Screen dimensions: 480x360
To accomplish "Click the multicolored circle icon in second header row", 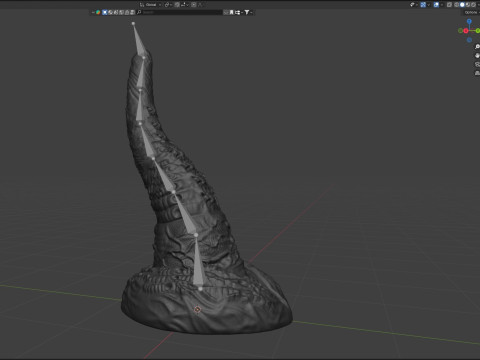I will click(98, 12).
